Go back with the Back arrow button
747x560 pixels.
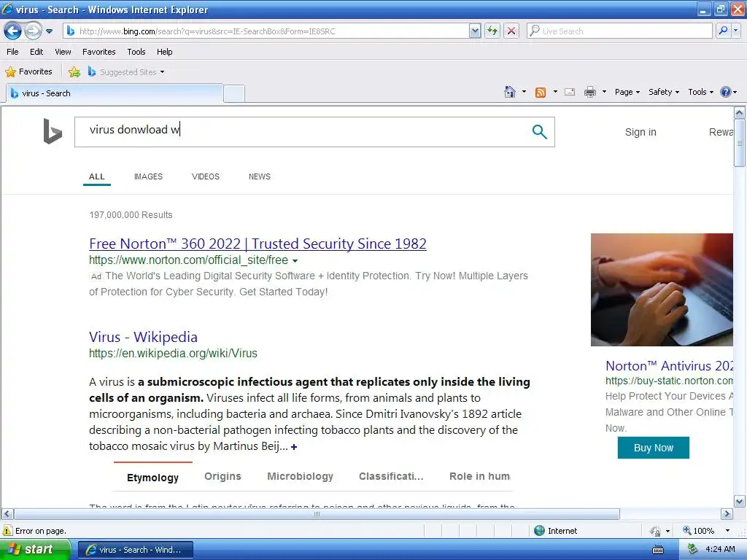[13, 31]
